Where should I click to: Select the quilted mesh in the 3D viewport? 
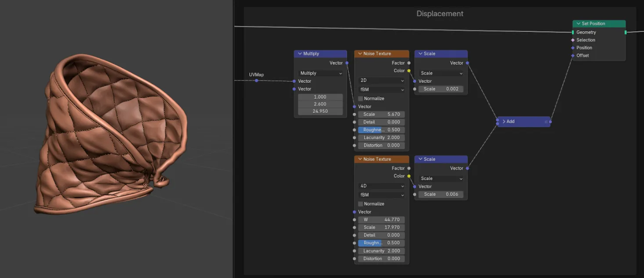pos(111,135)
